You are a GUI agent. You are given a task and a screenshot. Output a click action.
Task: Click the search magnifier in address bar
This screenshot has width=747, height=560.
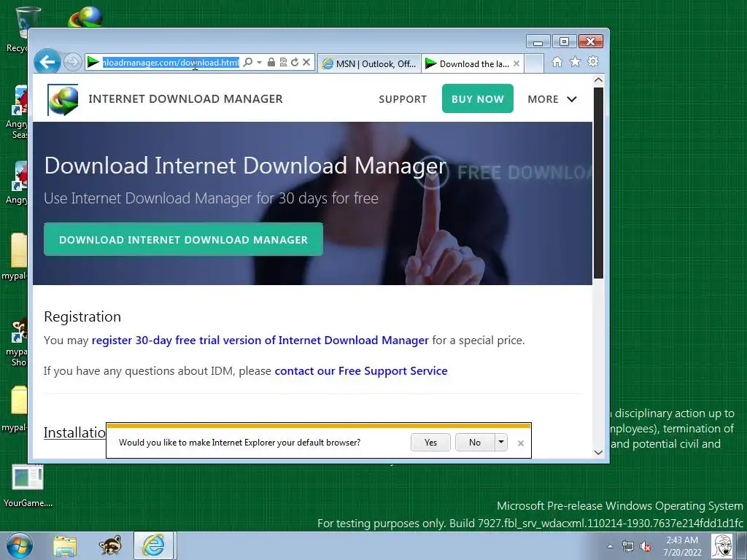pos(248,63)
